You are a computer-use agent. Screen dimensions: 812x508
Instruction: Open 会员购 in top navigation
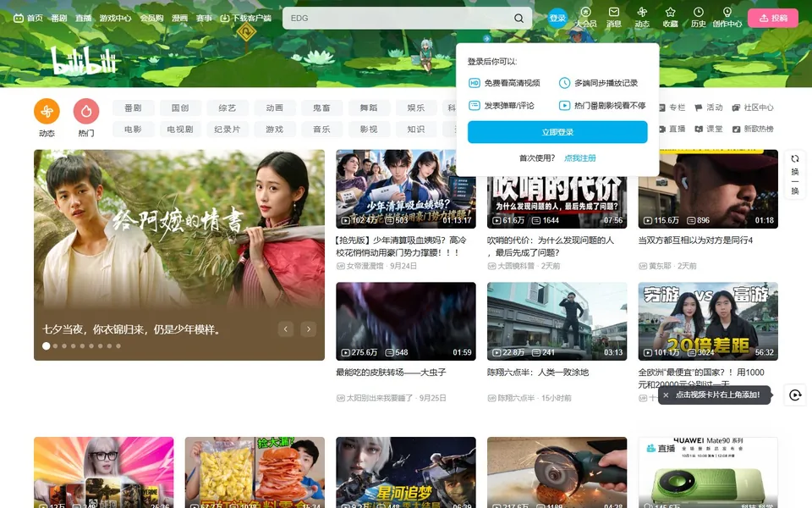[x=151, y=18]
